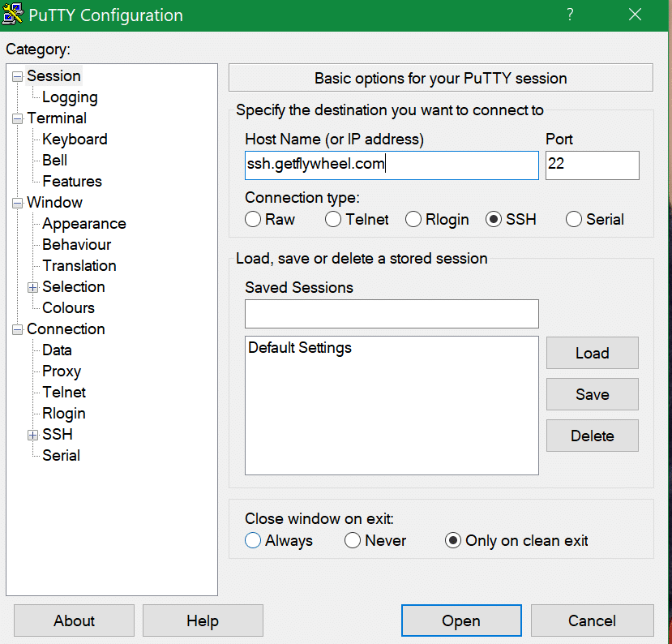Select the Keyboard terminal category
This screenshot has height=644, width=672.
(75, 140)
